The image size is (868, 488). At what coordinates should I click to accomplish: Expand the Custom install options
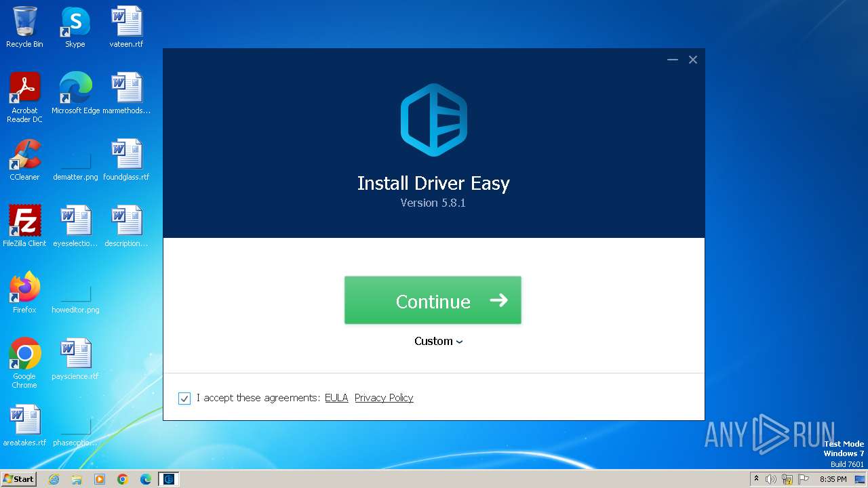tap(439, 341)
